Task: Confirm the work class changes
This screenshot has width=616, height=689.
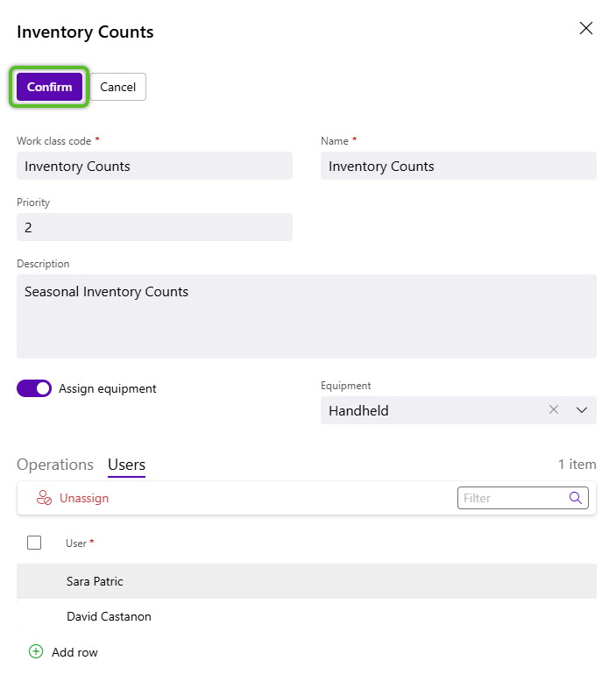Action: tap(49, 87)
